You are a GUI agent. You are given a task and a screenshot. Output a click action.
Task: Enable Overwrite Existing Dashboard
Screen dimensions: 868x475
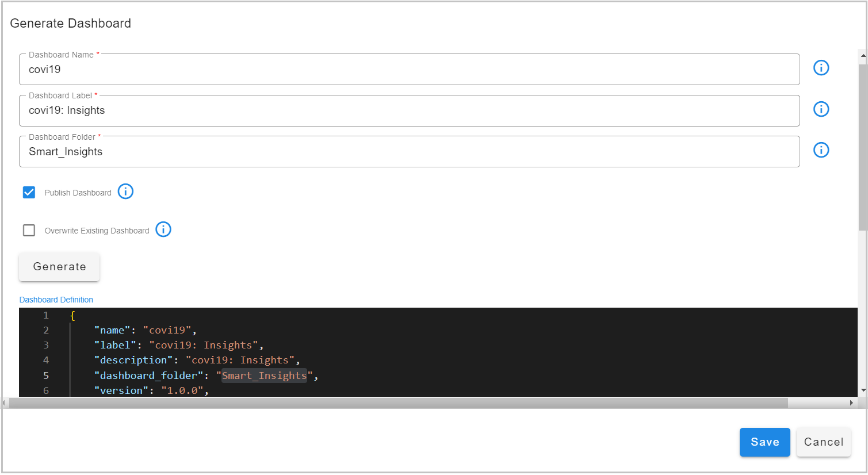[x=29, y=229]
